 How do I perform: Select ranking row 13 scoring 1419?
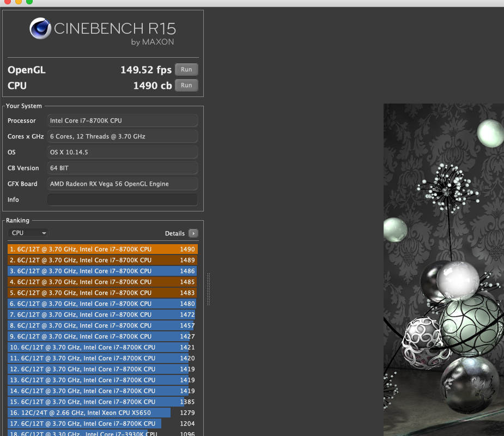coord(102,380)
